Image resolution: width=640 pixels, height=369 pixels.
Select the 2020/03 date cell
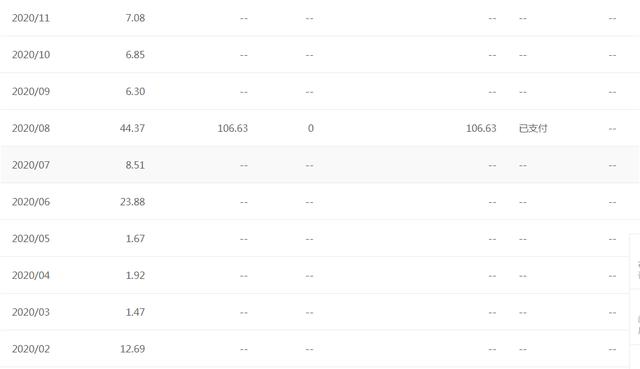tap(31, 312)
